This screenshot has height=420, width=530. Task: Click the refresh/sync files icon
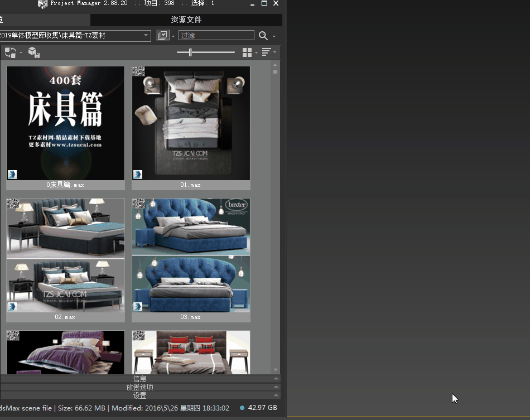(x=11, y=52)
